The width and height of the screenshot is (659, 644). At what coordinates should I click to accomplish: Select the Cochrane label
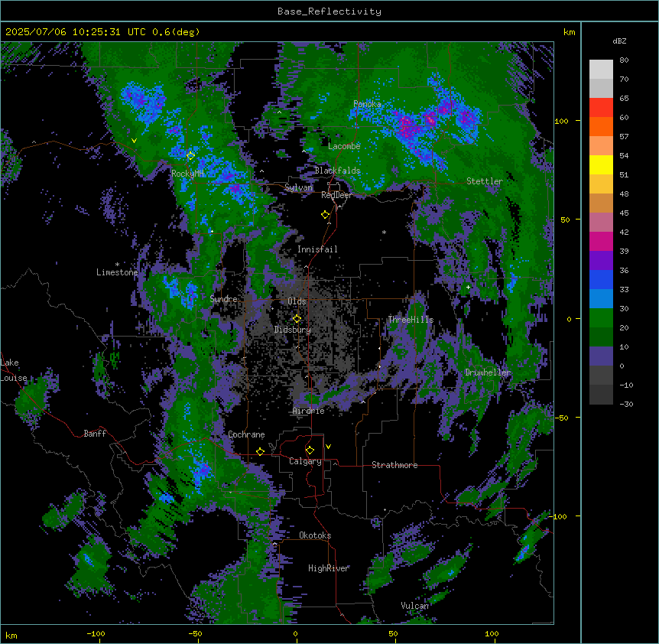[246, 434]
